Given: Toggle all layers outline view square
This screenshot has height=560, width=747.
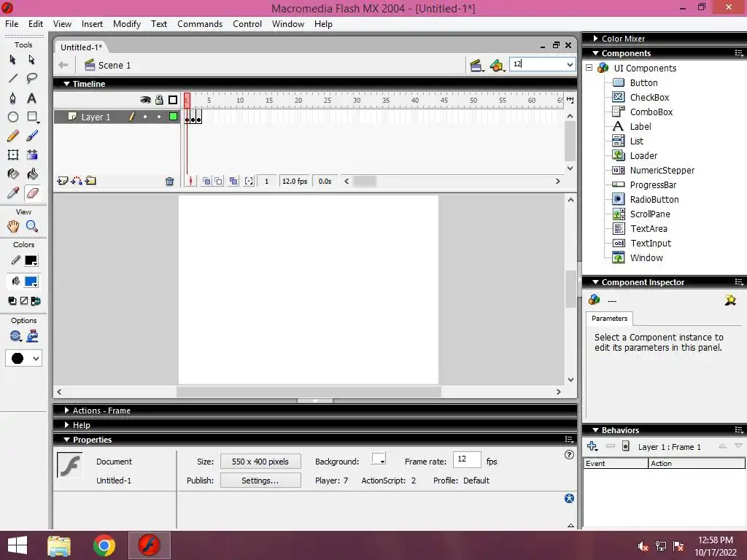Looking at the screenshot, I should [173, 99].
